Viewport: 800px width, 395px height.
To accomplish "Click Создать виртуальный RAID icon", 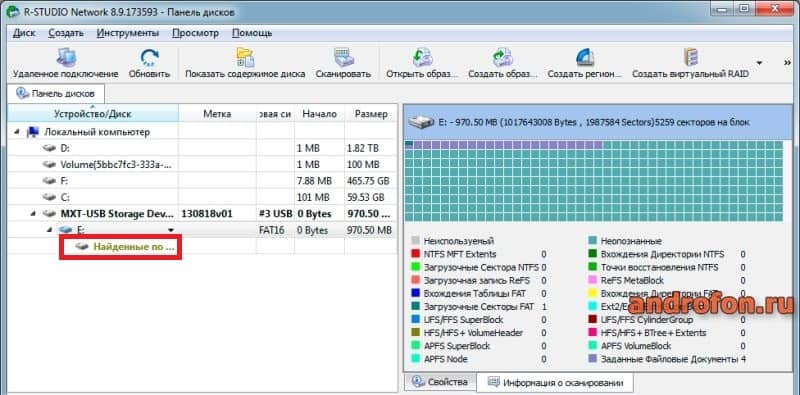I will pos(690,57).
